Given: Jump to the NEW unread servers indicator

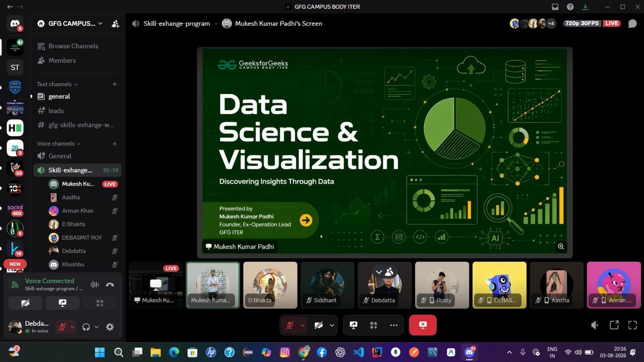Looking at the screenshot, I should [x=15, y=264].
